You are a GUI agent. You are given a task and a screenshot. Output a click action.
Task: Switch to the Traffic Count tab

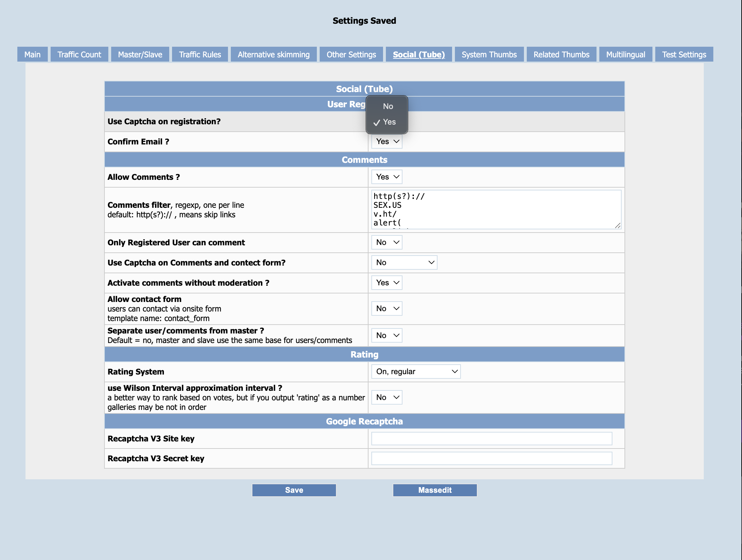click(x=79, y=55)
